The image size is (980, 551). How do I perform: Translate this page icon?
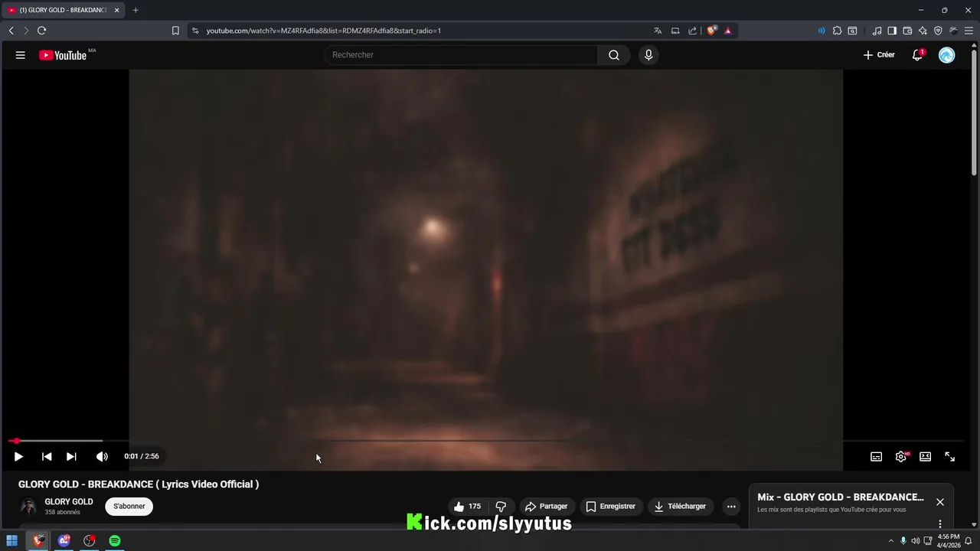(658, 31)
